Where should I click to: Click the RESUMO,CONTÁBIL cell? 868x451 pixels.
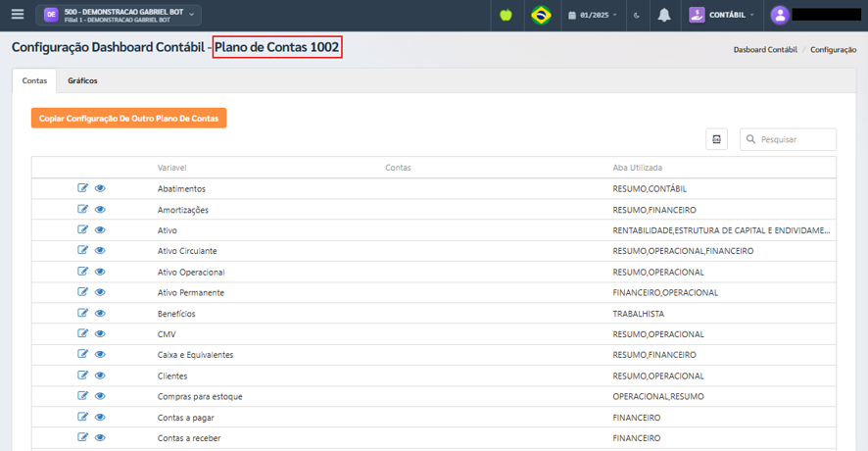click(650, 189)
